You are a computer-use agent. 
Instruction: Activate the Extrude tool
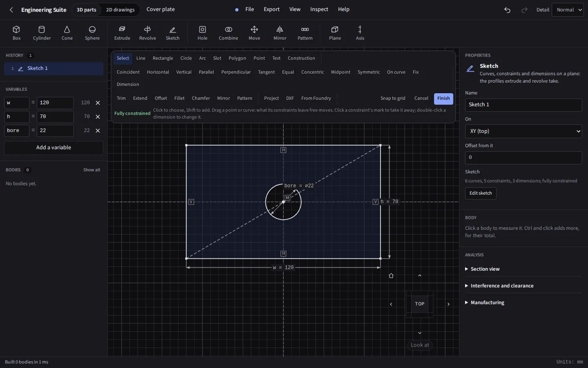[122, 33]
